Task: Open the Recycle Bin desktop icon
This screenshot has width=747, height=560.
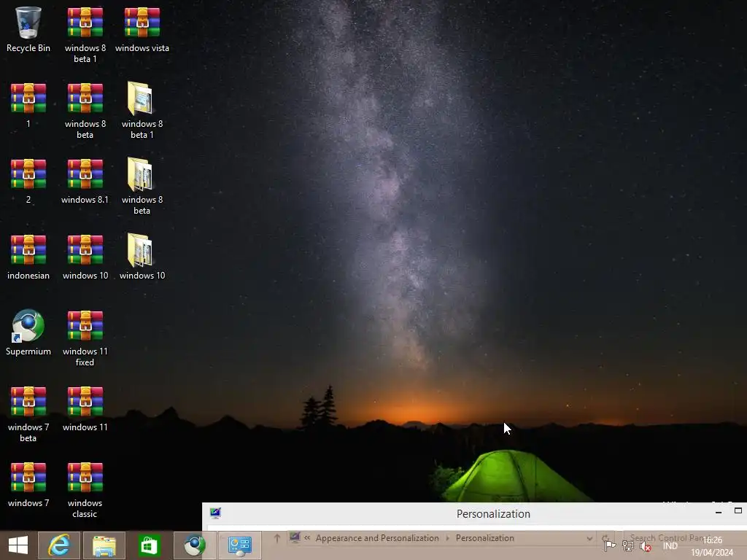Action: 28,29
